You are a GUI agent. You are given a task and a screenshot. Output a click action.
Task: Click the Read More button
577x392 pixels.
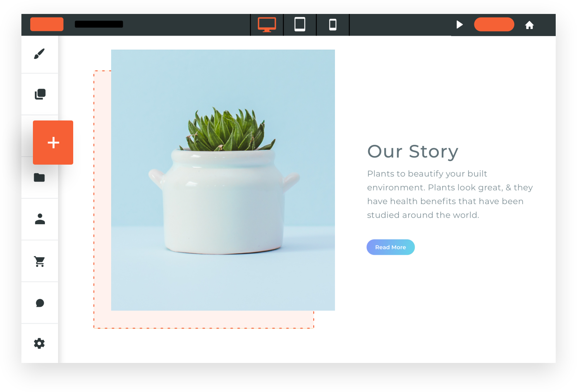point(391,247)
